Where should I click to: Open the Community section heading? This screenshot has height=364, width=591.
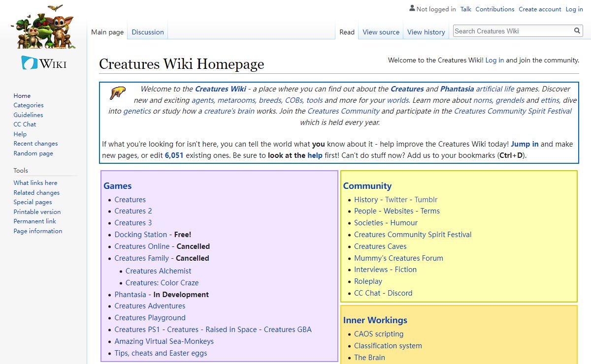coord(367,186)
